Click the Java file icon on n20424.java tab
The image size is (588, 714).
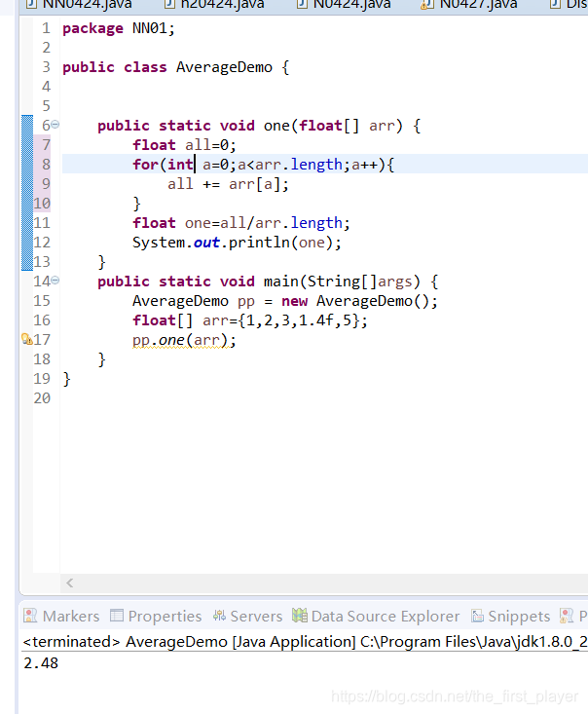(x=169, y=5)
